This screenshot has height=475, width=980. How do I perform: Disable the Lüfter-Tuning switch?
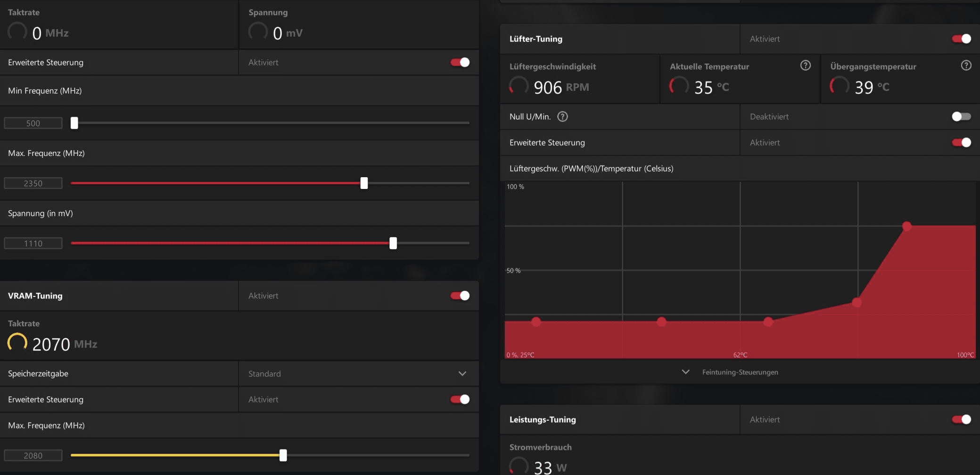(x=962, y=39)
